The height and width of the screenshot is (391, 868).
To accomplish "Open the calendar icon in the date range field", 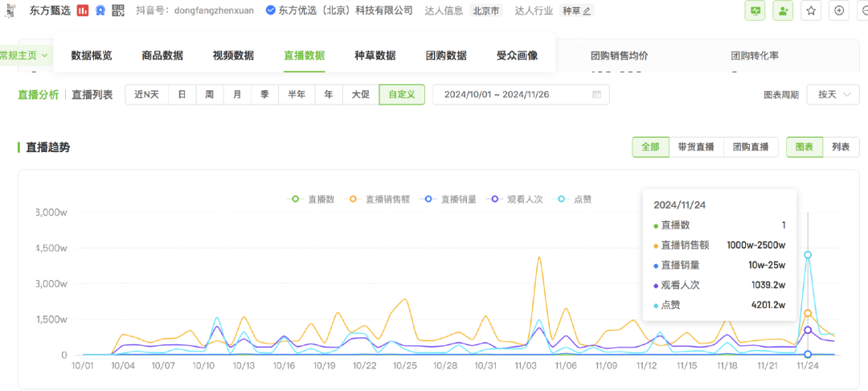I will coord(596,95).
